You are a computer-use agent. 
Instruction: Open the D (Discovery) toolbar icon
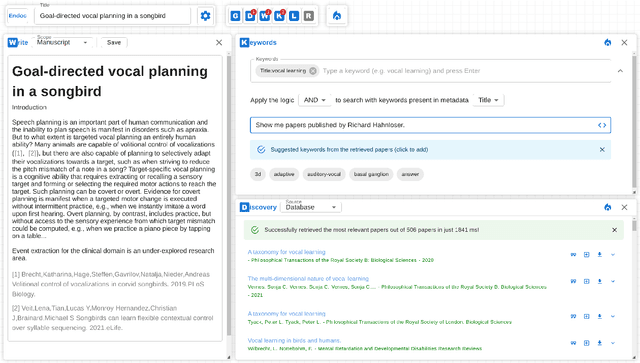coord(250,16)
